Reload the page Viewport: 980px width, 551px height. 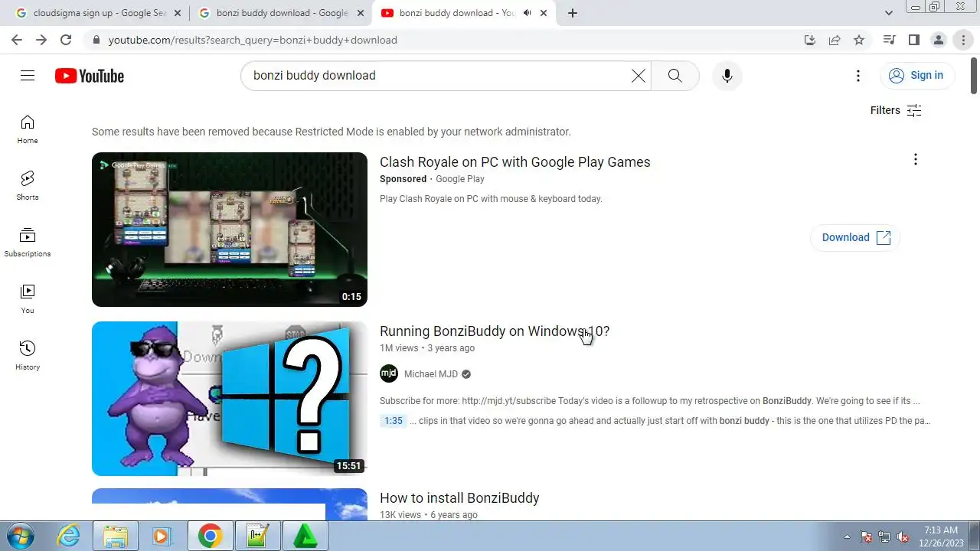[66, 40]
